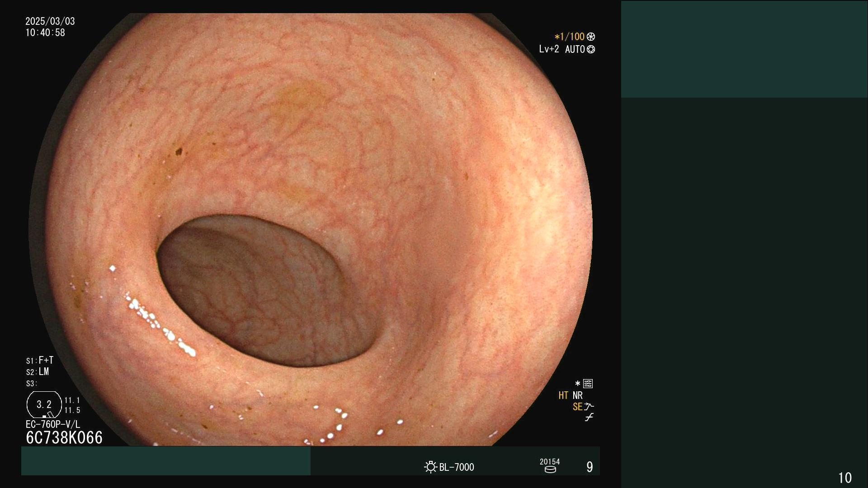Click the 20154 storage count
The width and height of the screenshot is (868, 488).
click(550, 461)
